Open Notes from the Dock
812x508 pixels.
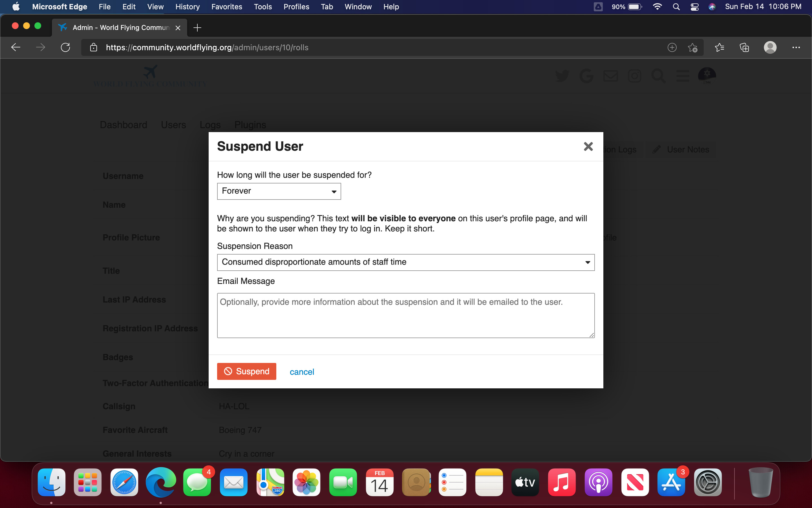pyautogui.click(x=489, y=483)
